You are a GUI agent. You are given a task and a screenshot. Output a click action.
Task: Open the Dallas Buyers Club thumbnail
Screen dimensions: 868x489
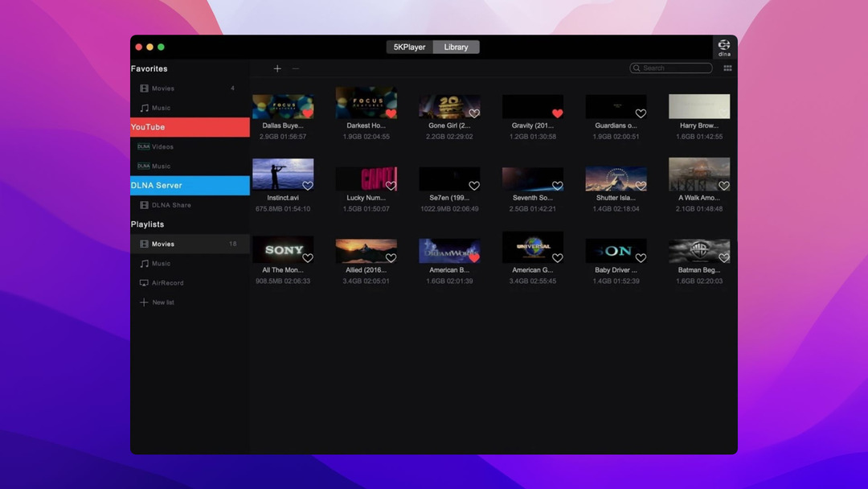(x=283, y=106)
